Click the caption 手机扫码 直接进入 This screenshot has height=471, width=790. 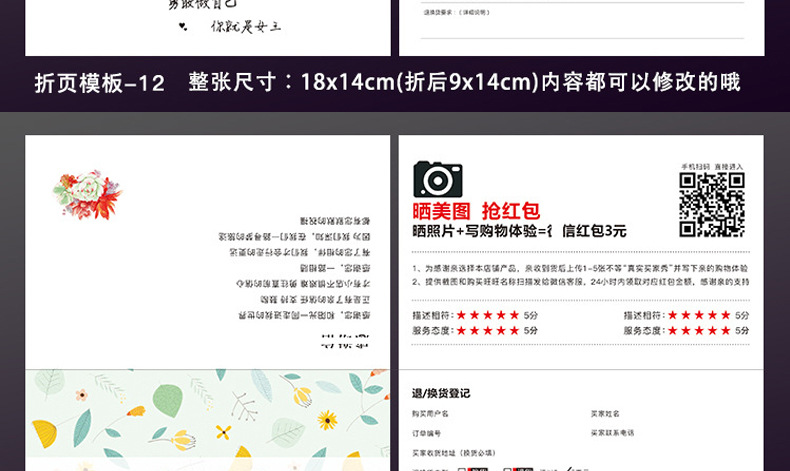point(712,166)
